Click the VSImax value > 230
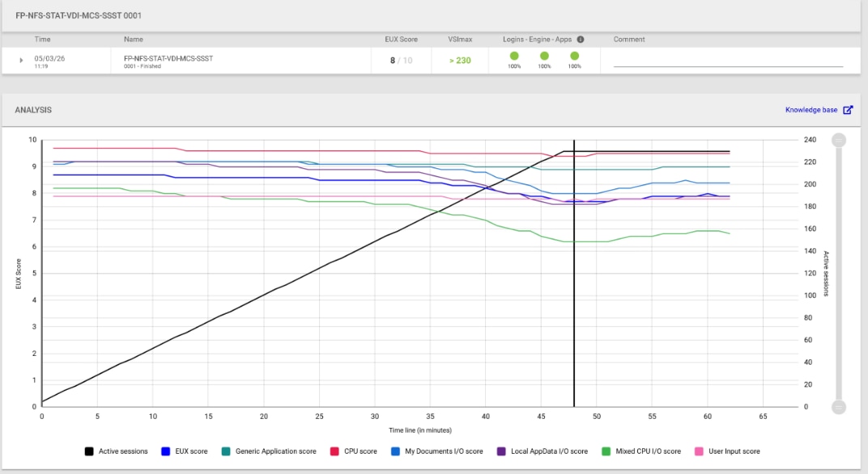Image resolution: width=868 pixels, height=474 pixels. tap(460, 61)
